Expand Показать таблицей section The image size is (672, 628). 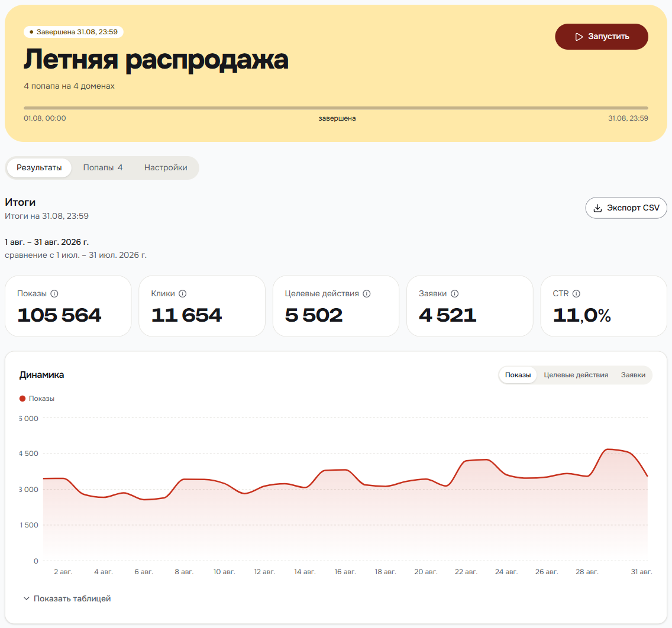pyautogui.click(x=67, y=599)
